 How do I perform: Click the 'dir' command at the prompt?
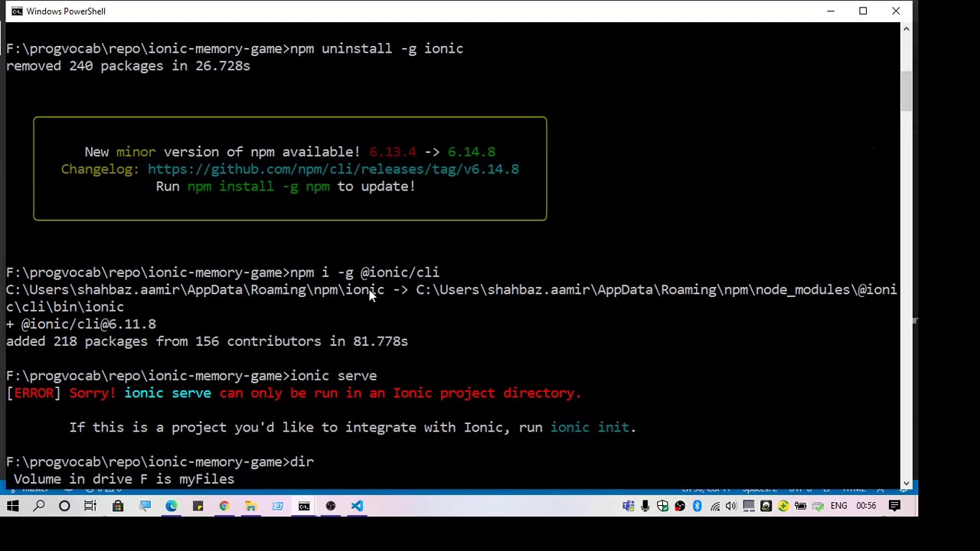[x=302, y=462]
